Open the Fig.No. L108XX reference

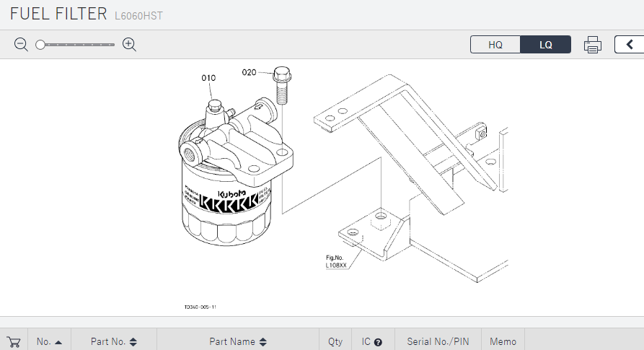tap(336, 261)
